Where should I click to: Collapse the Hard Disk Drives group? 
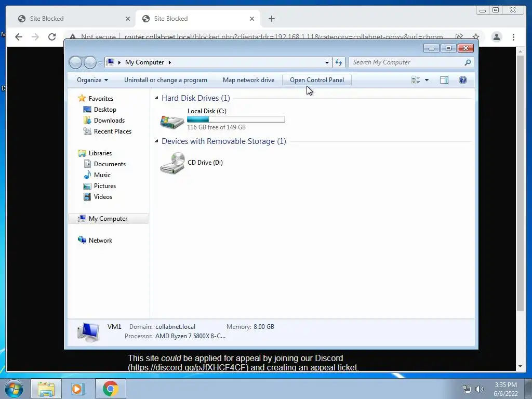(x=156, y=98)
